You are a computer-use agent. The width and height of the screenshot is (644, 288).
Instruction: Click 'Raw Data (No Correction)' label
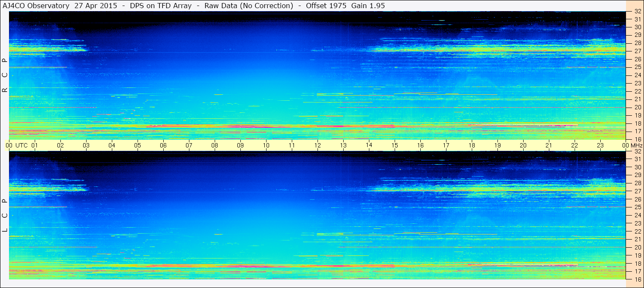(x=249, y=6)
